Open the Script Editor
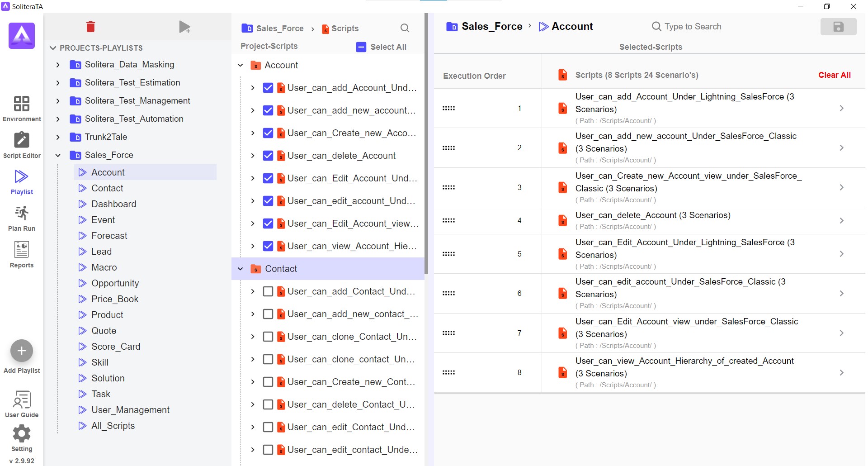Image resolution: width=868 pixels, height=466 pixels. click(x=22, y=145)
